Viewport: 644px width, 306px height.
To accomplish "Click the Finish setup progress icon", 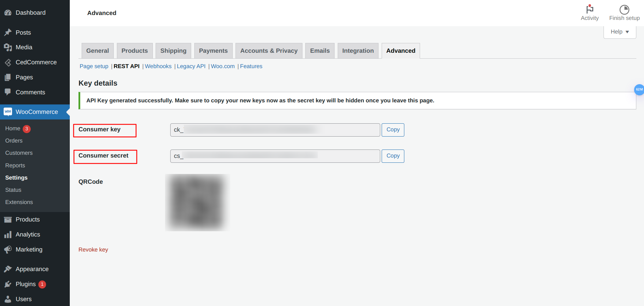I will [x=624, y=9].
